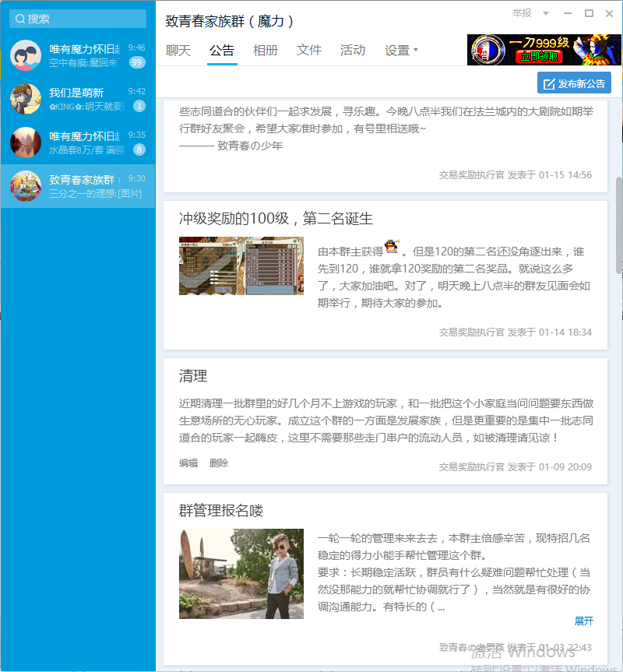Viewport: 623px width, 672px height.
Task: Click 删除 link under 清理 announcement
Action: (219, 463)
